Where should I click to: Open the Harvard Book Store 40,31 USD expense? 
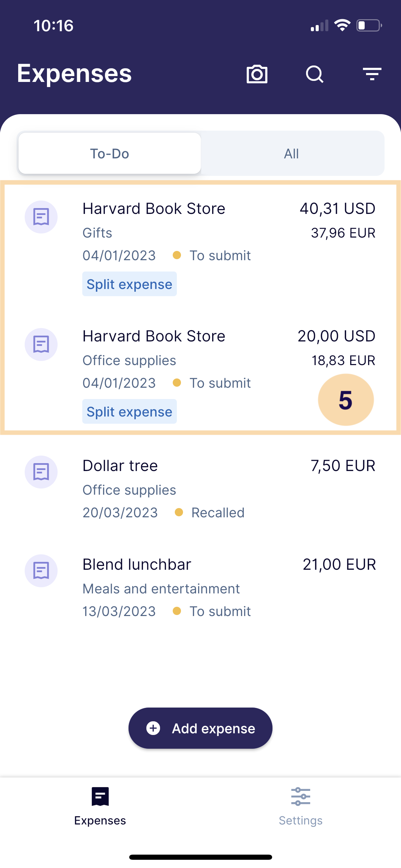tap(154, 209)
